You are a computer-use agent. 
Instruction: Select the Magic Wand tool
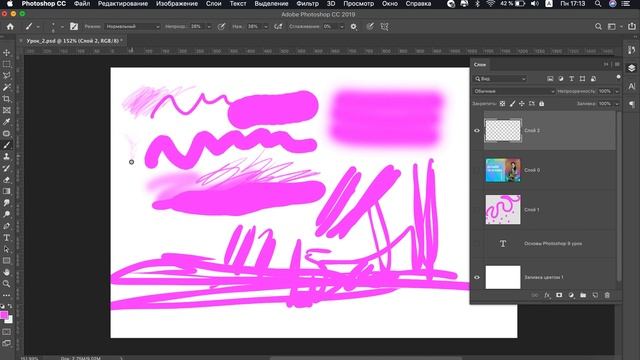click(7, 87)
